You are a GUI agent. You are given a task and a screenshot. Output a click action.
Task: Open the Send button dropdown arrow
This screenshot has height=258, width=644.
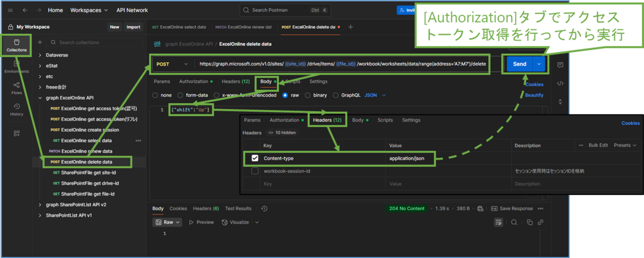tap(539, 64)
